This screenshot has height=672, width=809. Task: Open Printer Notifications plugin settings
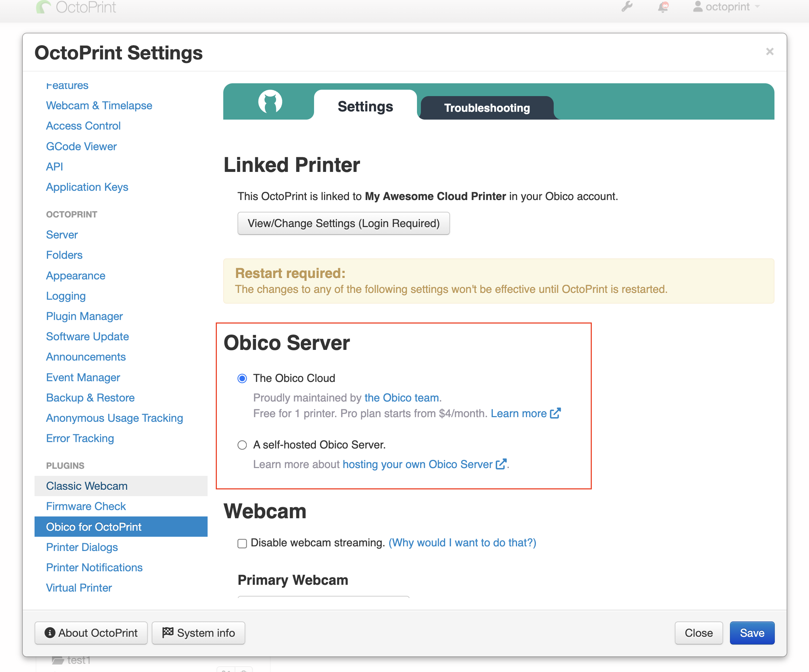(94, 568)
